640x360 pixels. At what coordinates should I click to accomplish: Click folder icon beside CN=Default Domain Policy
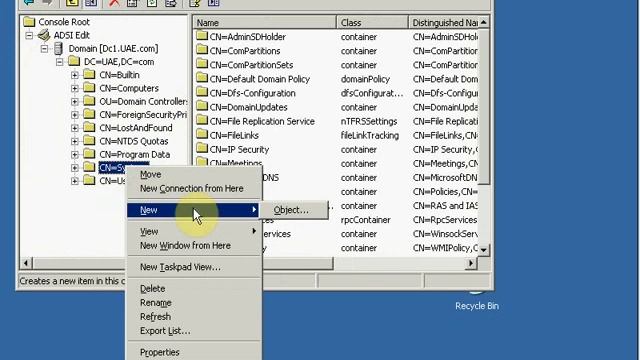pos(202,78)
